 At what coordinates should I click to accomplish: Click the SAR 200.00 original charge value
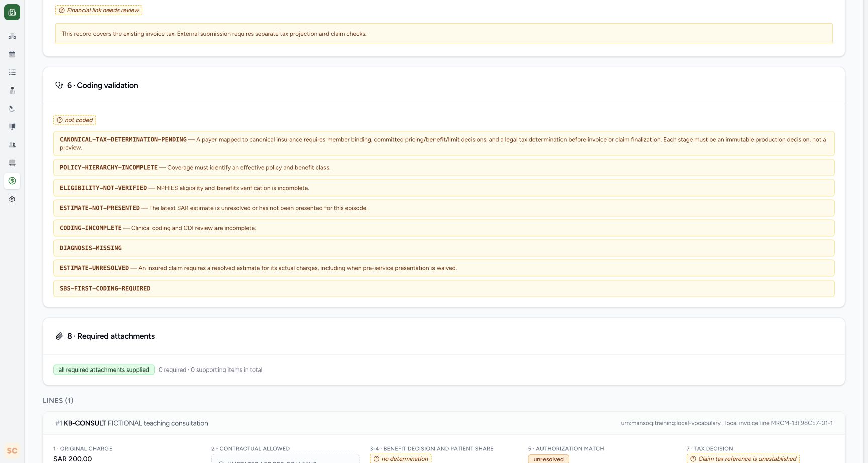(73, 459)
